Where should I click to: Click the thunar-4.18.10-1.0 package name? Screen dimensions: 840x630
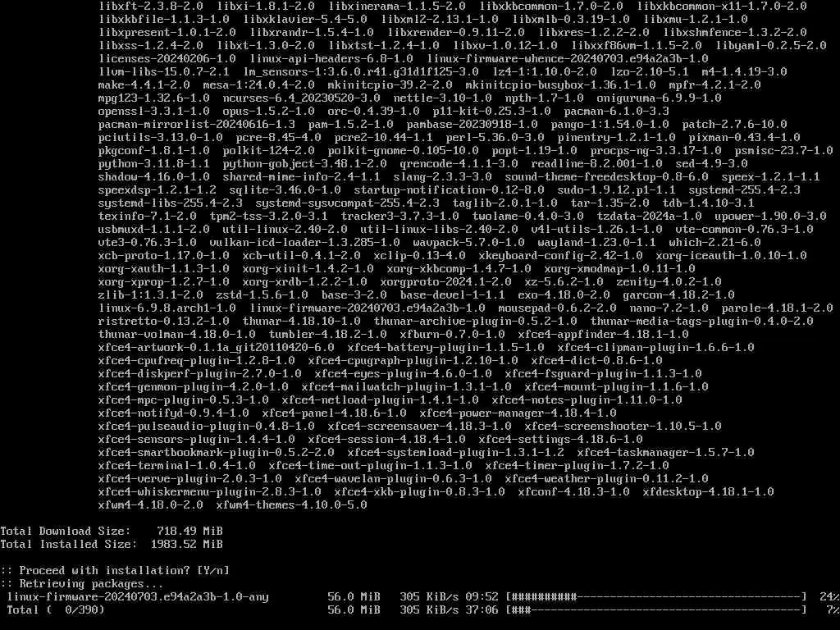click(x=302, y=321)
